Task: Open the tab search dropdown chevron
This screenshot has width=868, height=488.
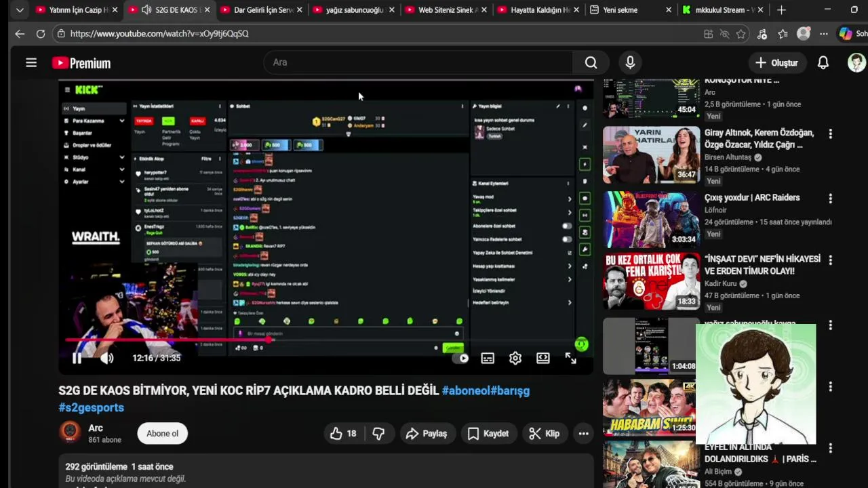Action: (20, 10)
